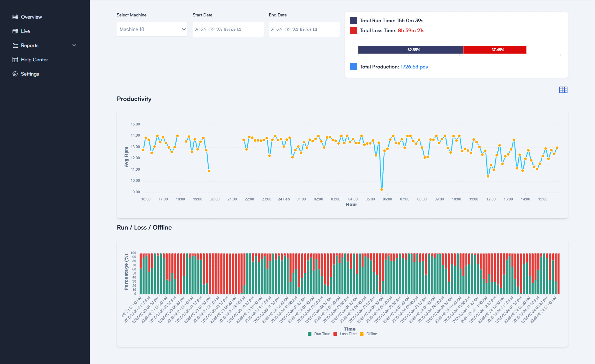
Task: Click dropdown arrow beside Machine 18
Action: 184,29
